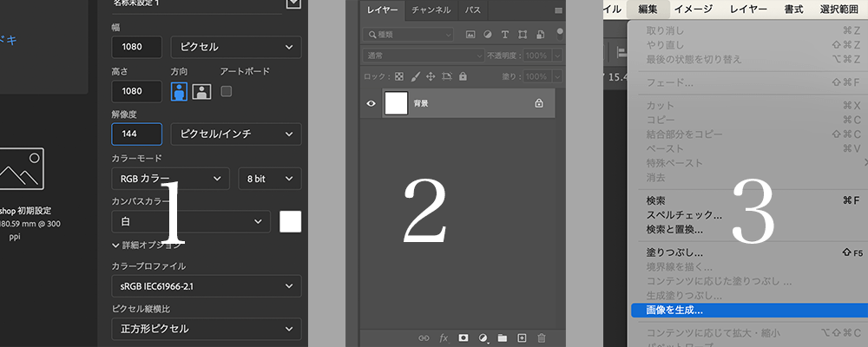Select the portrait orientation button
This screenshot has width=868, height=347.
tap(180, 91)
